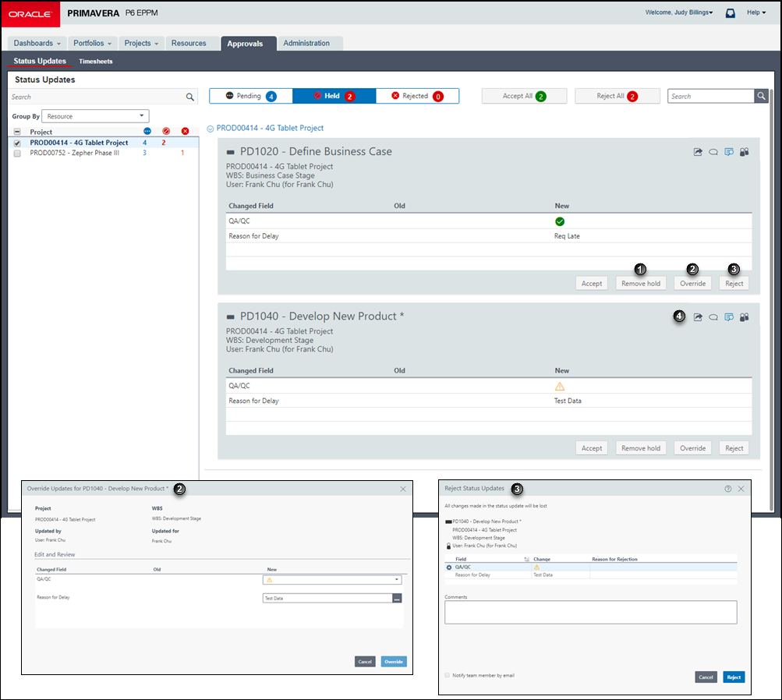Select the Held filter tab
Image resolution: width=782 pixels, height=700 pixels.
point(334,96)
